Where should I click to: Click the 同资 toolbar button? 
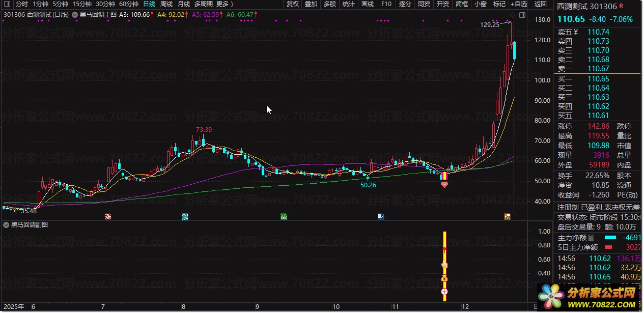(x=424, y=4)
